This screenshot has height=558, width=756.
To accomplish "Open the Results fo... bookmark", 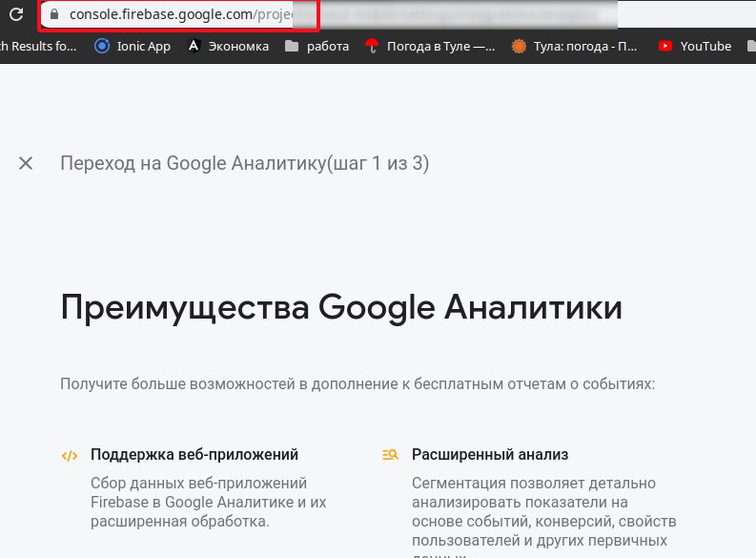I will [38, 47].
